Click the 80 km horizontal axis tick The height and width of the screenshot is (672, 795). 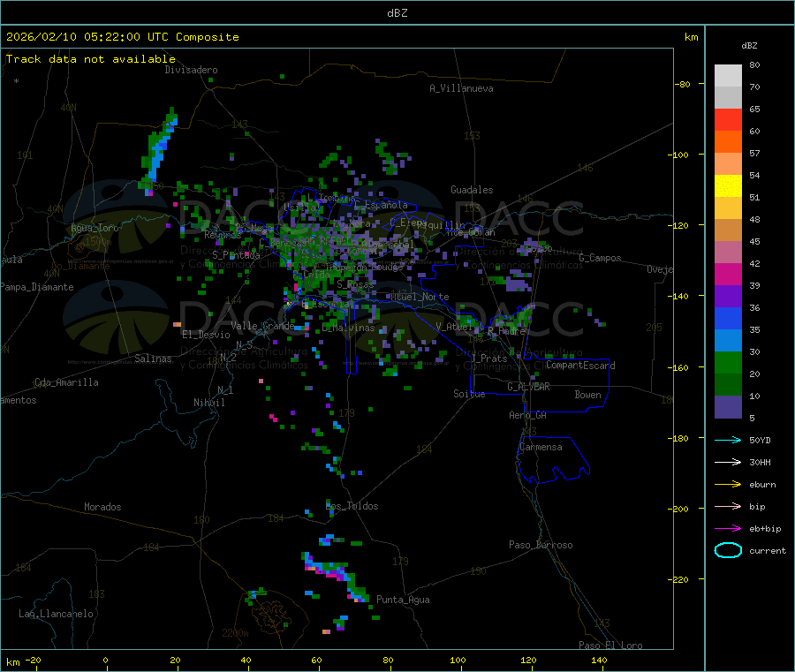point(388,660)
